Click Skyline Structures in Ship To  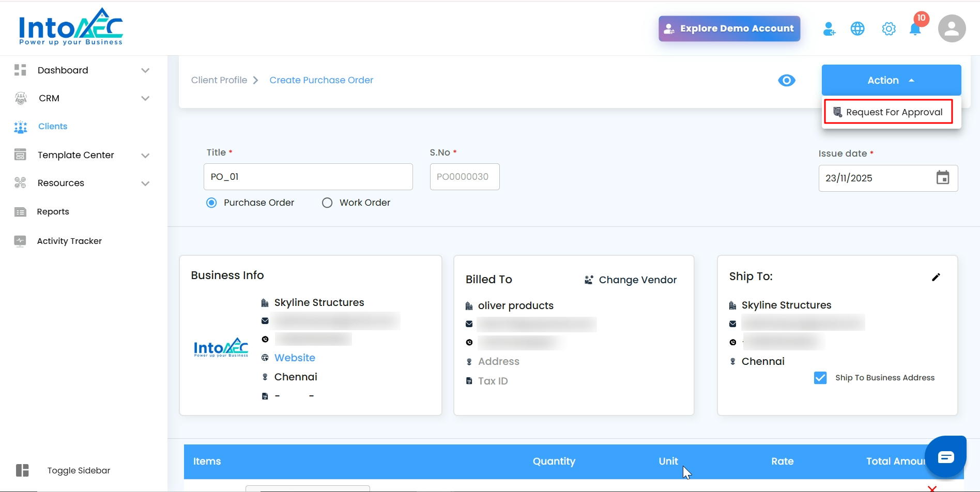pyautogui.click(x=786, y=305)
